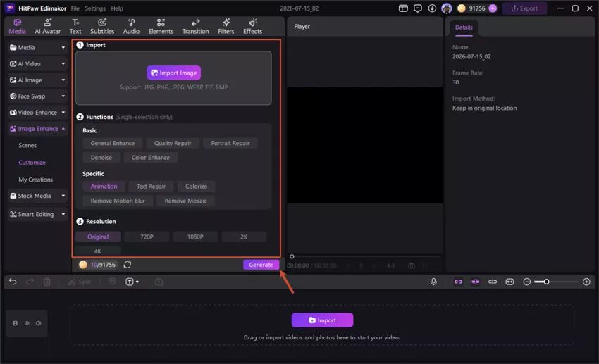
Task: Click the refresh credits icon
Action: [128, 265]
